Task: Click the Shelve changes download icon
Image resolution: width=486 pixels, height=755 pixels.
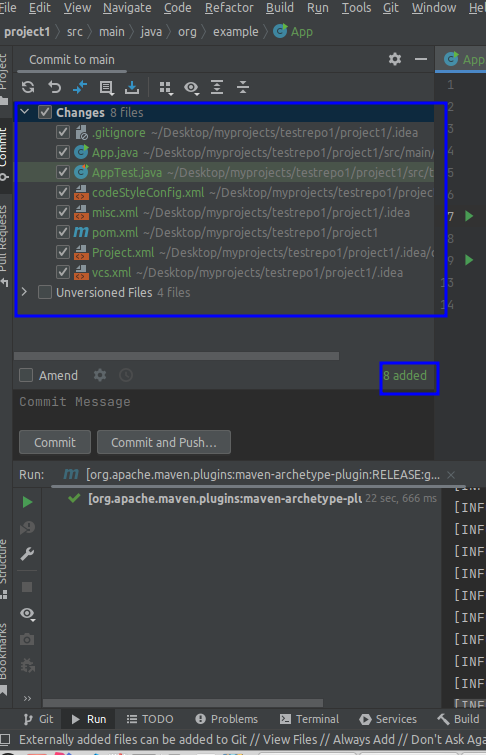Action: (131, 87)
